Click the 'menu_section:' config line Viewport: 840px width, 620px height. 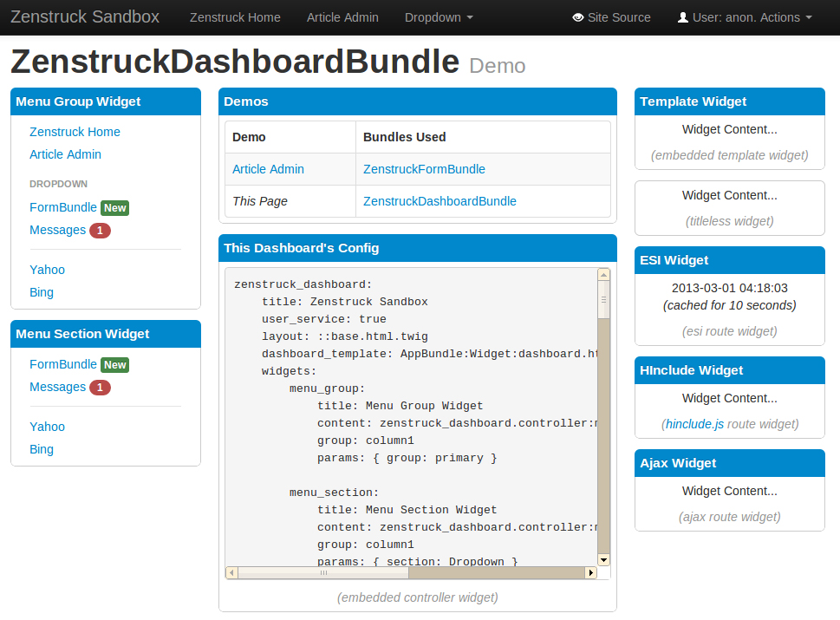[335, 493]
